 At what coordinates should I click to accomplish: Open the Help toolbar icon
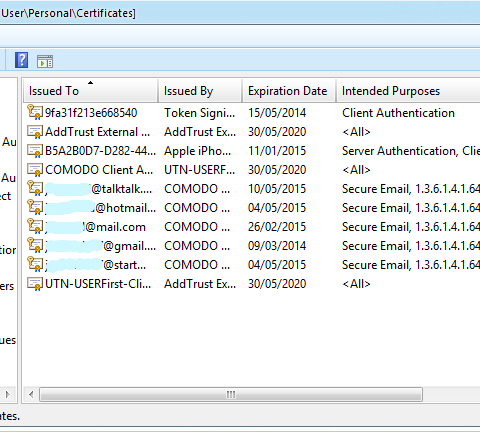tap(21, 60)
